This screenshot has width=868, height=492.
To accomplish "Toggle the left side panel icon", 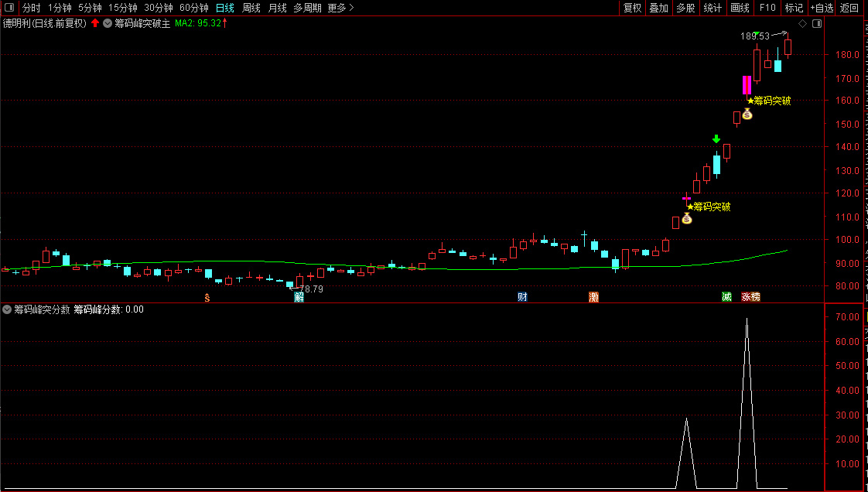I will 9,8.
